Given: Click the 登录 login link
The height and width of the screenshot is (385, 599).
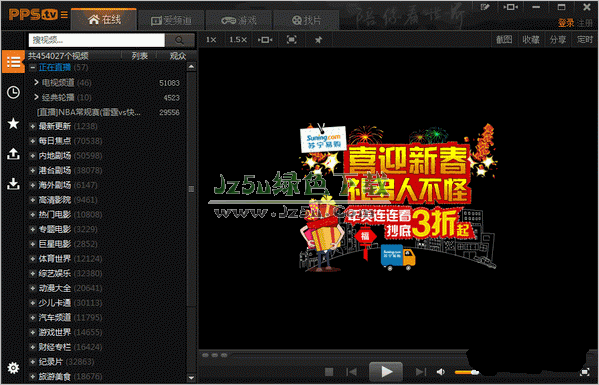Looking at the screenshot, I should pyautogui.click(x=566, y=23).
